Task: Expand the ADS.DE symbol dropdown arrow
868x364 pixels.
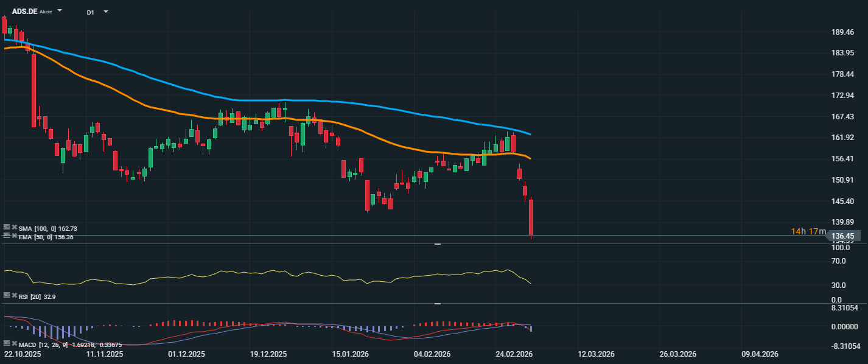Action: pyautogui.click(x=60, y=11)
